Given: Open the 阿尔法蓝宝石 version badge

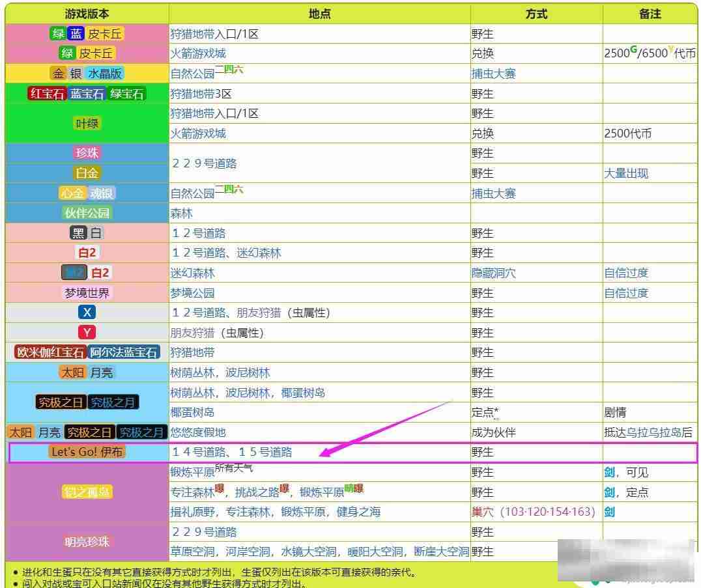Looking at the screenshot, I should pyautogui.click(x=123, y=352).
